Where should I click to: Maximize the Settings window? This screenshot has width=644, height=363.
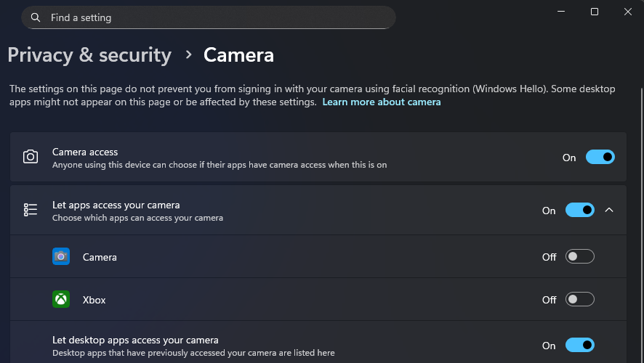coord(595,12)
